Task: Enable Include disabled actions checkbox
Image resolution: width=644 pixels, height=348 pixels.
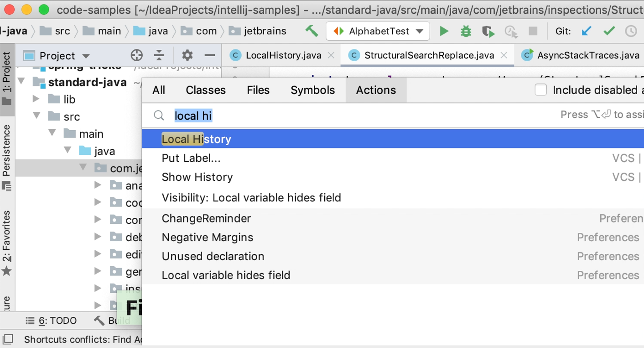Action: (540, 90)
